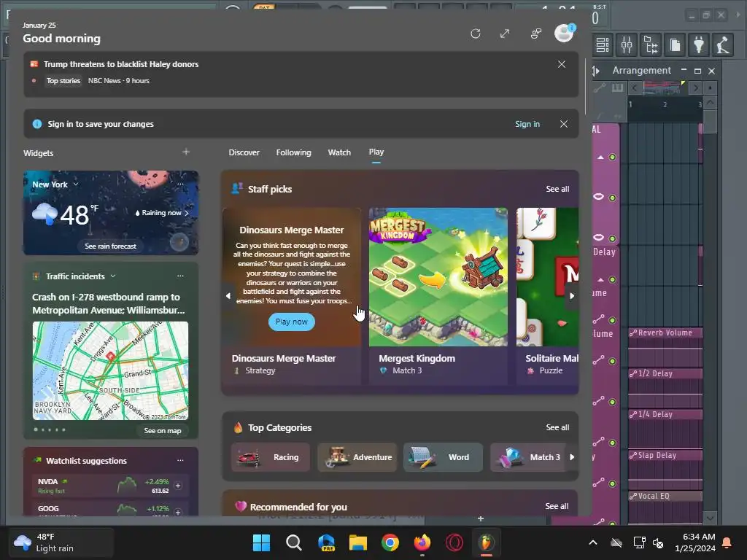Select the Play tab
The width and height of the screenshot is (747, 560).
(x=376, y=152)
